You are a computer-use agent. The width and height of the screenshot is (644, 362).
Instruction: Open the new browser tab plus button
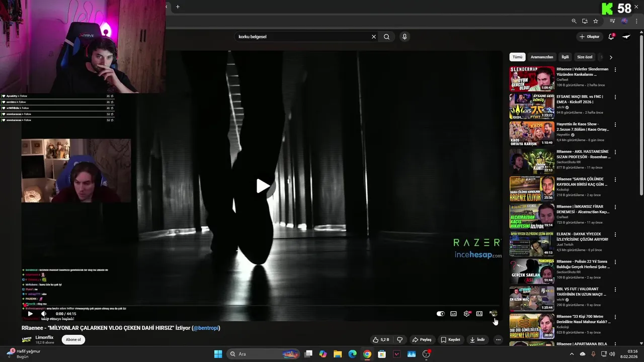click(x=178, y=7)
